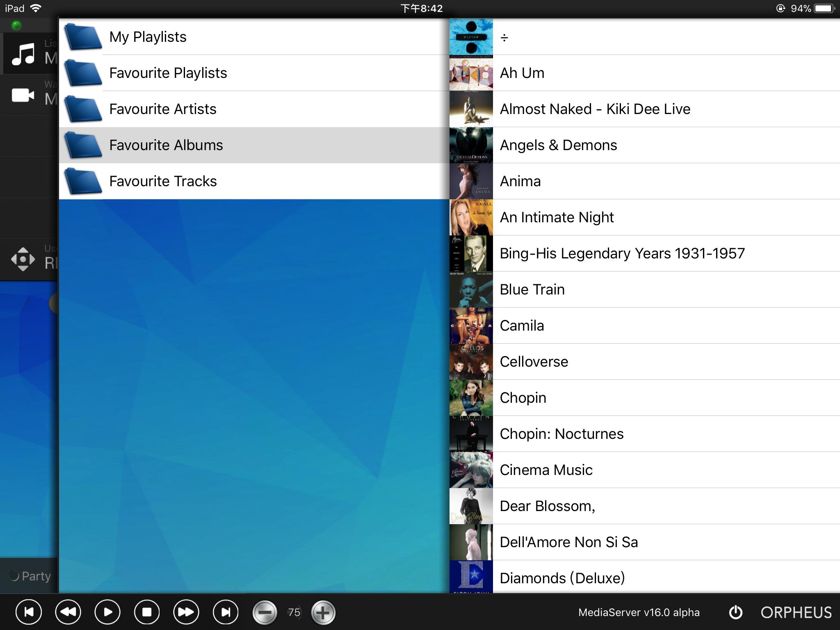Skip to the next track

pyautogui.click(x=226, y=612)
